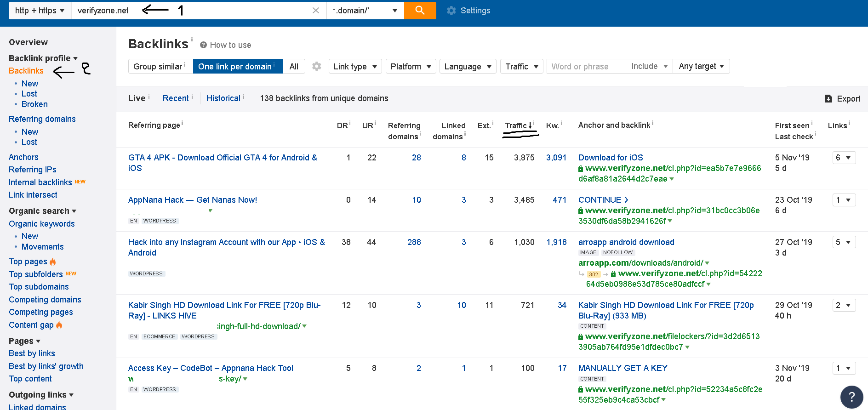Click the How to use help link
868x410 pixels.
pyautogui.click(x=226, y=45)
